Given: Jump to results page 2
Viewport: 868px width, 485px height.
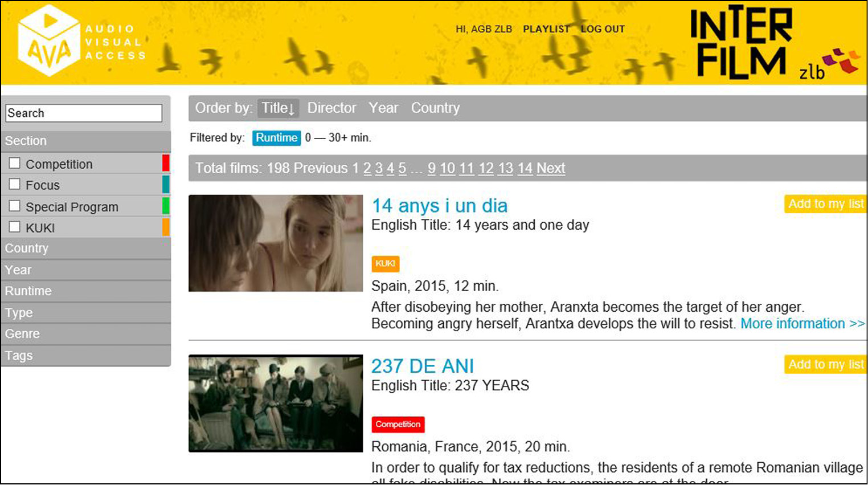Looking at the screenshot, I should pyautogui.click(x=367, y=168).
